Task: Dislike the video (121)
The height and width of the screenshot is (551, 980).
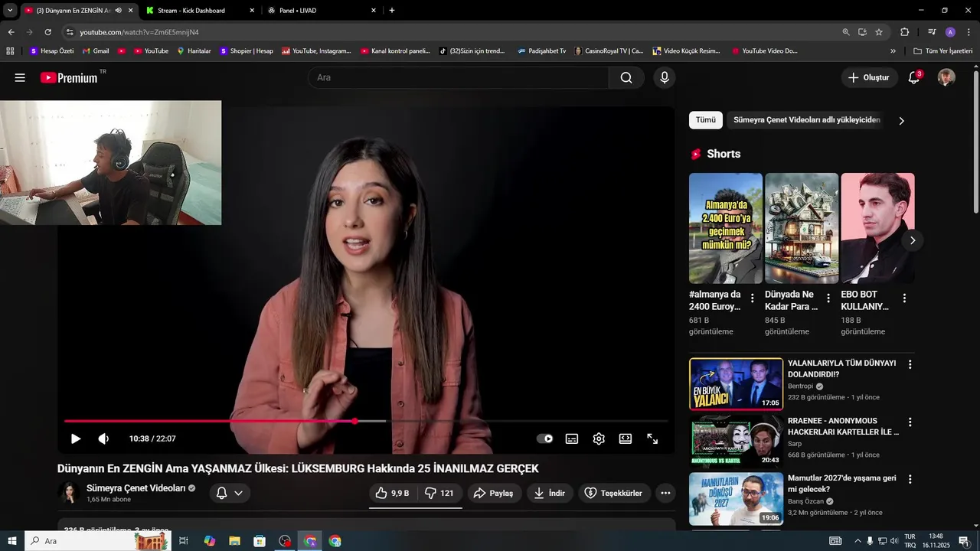Action: click(x=440, y=493)
